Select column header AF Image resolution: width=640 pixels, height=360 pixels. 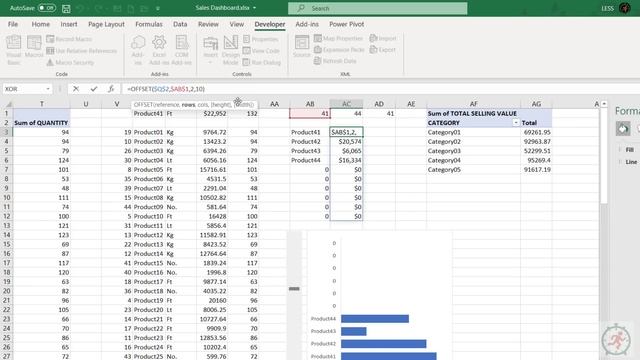473,104
